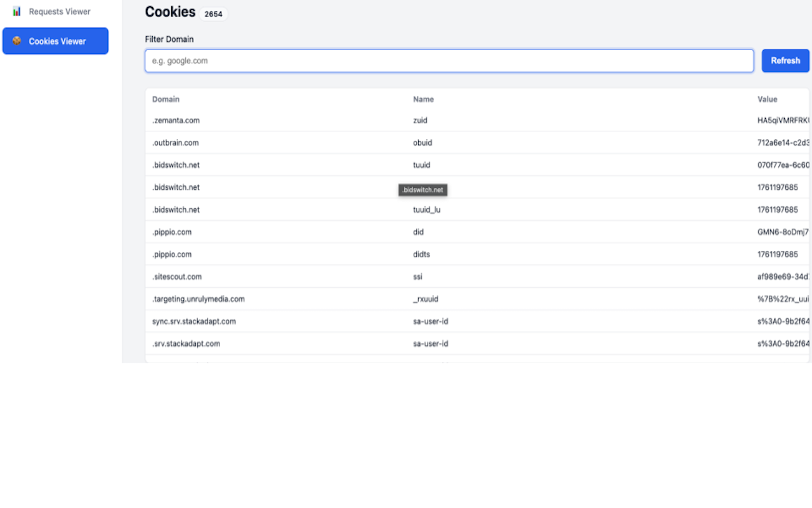Click the value starting HA5qiVMRFRK

click(x=783, y=121)
